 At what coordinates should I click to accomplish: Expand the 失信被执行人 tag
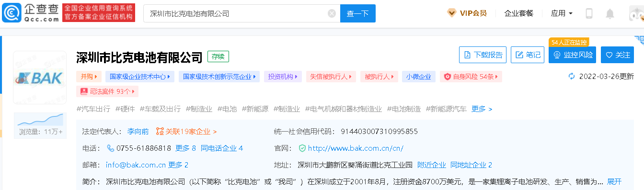point(331,77)
